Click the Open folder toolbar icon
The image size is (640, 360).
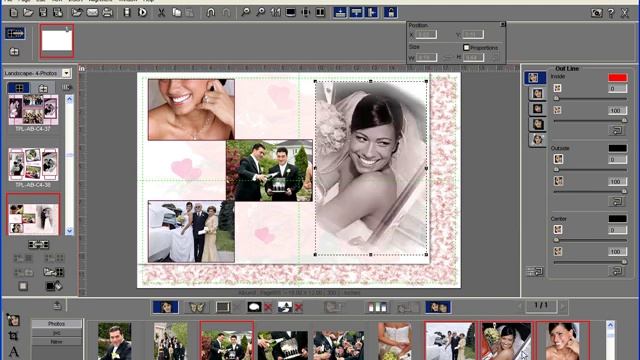(28, 13)
